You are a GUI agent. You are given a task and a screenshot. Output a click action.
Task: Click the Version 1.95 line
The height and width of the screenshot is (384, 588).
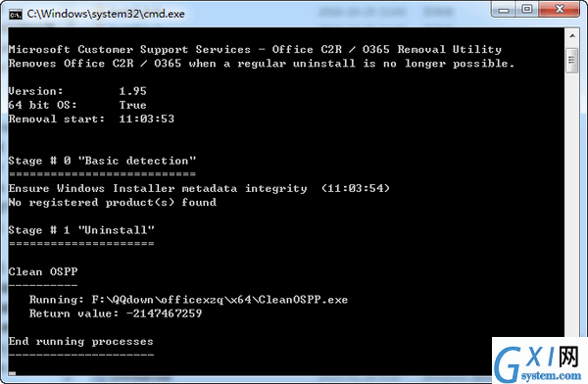(77, 91)
